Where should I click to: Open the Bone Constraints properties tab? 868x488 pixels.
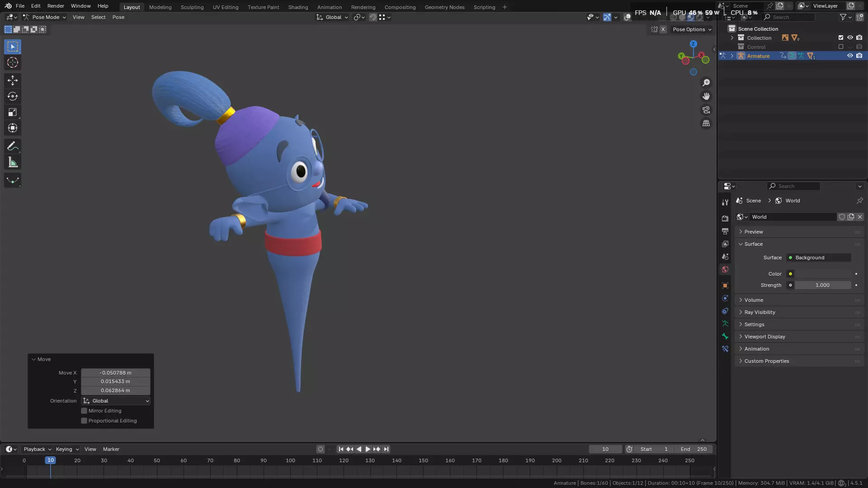(x=725, y=349)
